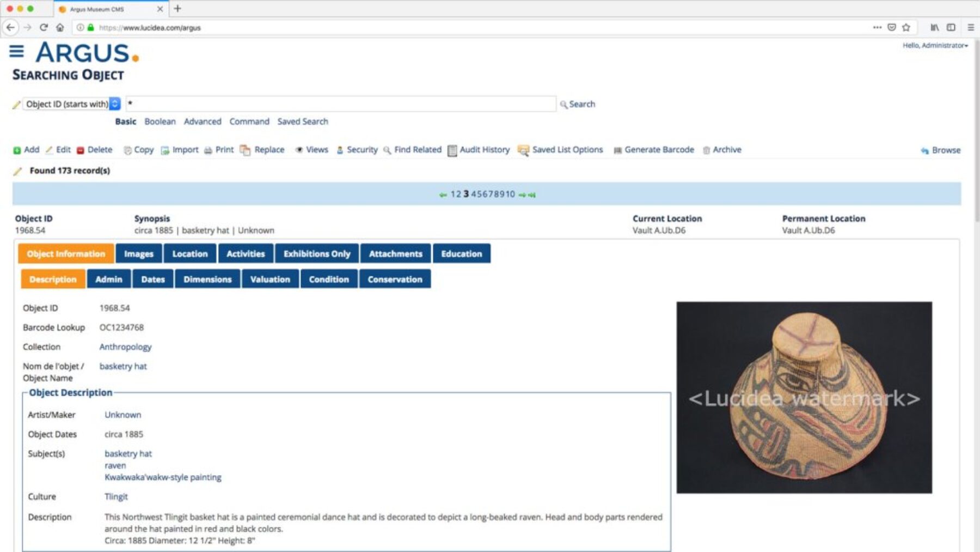The width and height of the screenshot is (980, 552).
Task: Expand the Object ID search field dropdown
Action: point(115,104)
